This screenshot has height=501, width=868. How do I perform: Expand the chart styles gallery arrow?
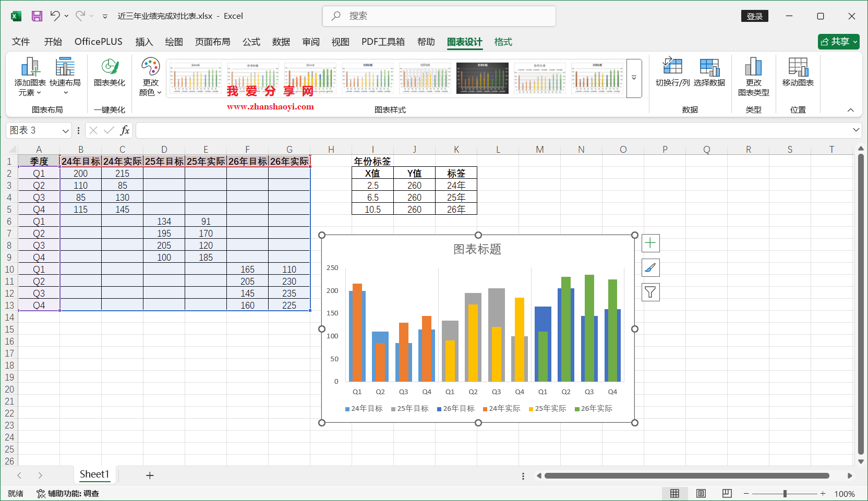click(634, 78)
